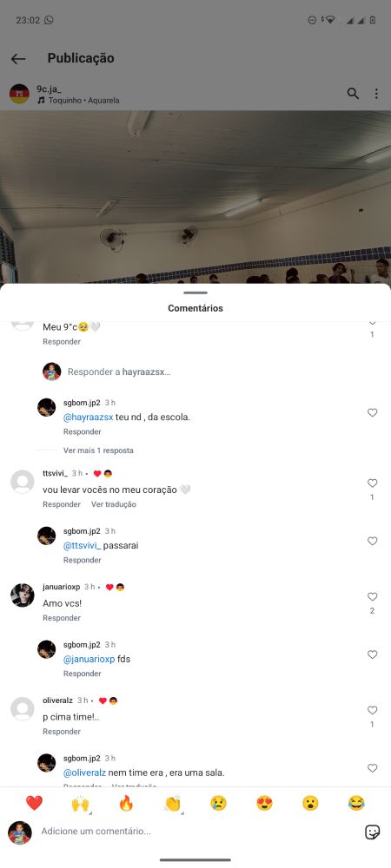Tap the fire emoji reaction
Image resolution: width=391 pixels, height=868 pixels.
click(126, 803)
